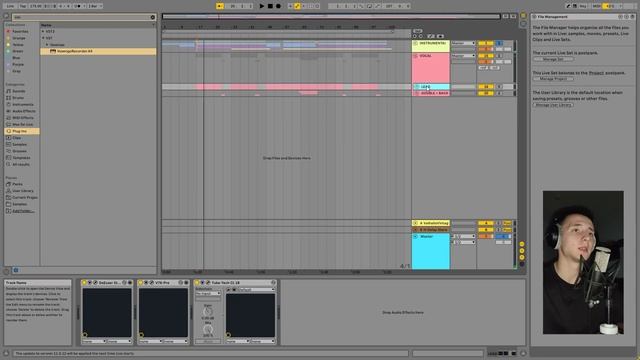This screenshot has height=360, width=640.
Task: Open the Audio Effects category
Action: pos(24,111)
